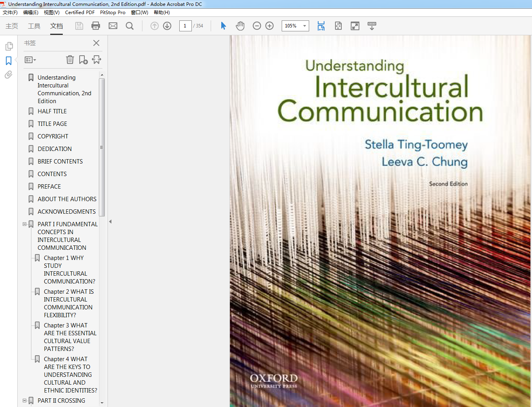Viewport: 532px width, 407px height.
Task: Open the BRIEF CONTENTS bookmark
Action: [x=60, y=162]
